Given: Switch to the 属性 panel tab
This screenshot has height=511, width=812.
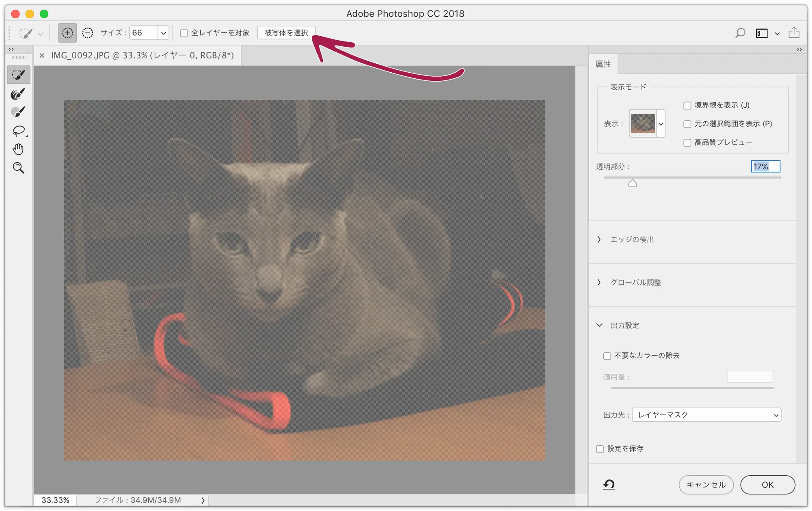Looking at the screenshot, I should click(x=603, y=64).
